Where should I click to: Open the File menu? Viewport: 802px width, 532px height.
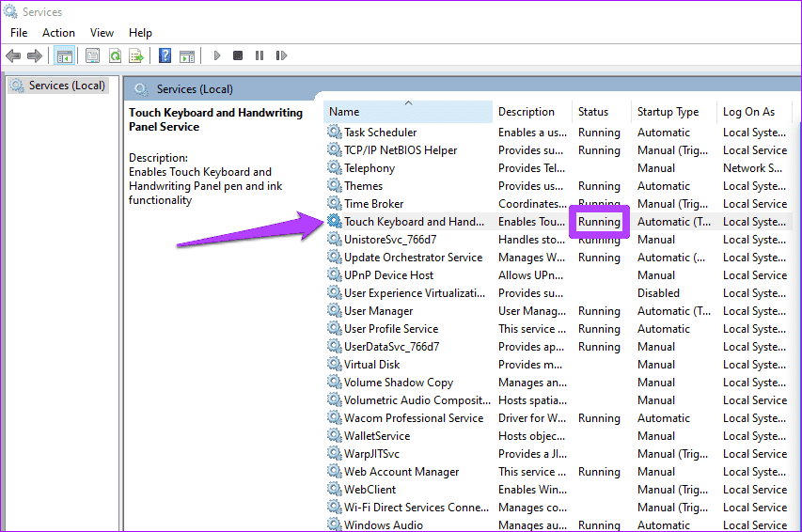click(19, 33)
